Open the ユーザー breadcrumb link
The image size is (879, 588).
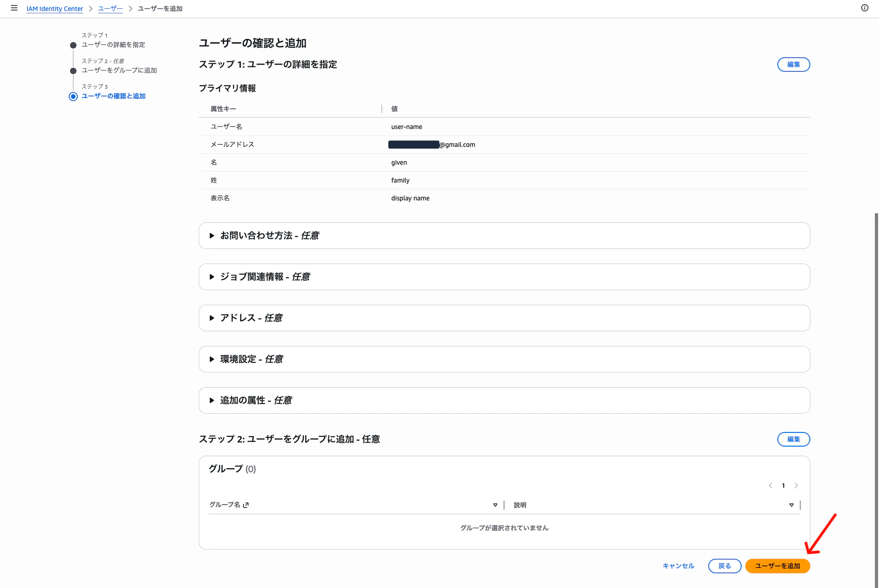point(110,8)
